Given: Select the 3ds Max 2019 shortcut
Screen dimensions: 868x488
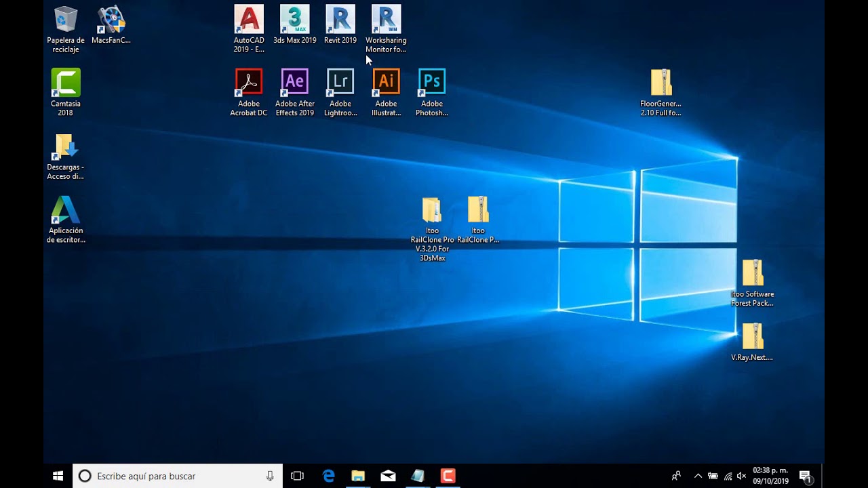Looking at the screenshot, I should pyautogui.click(x=295, y=26).
